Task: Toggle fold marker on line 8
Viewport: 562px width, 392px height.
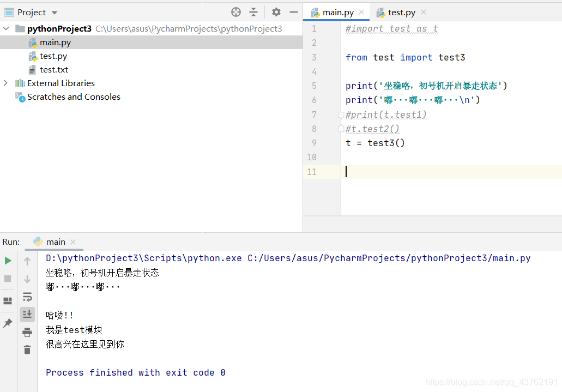Action: (x=341, y=129)
